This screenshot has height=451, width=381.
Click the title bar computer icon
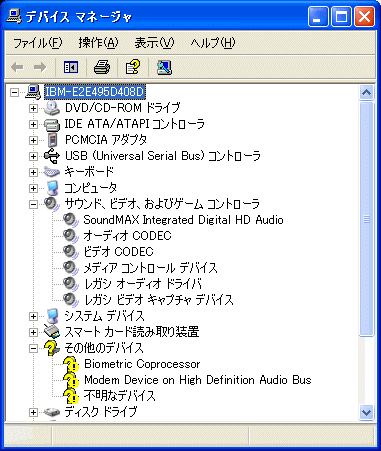click(x=14, y=17)
